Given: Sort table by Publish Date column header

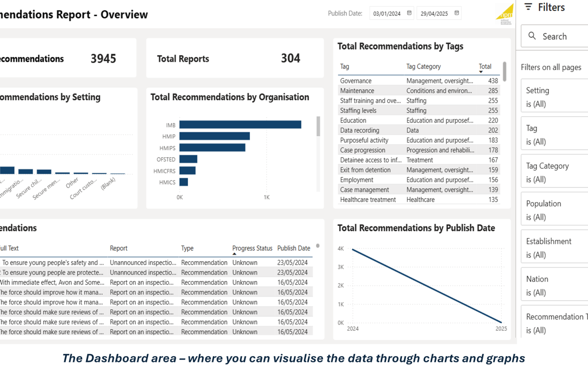Looking at the screenshot, I should coord(293,248).
